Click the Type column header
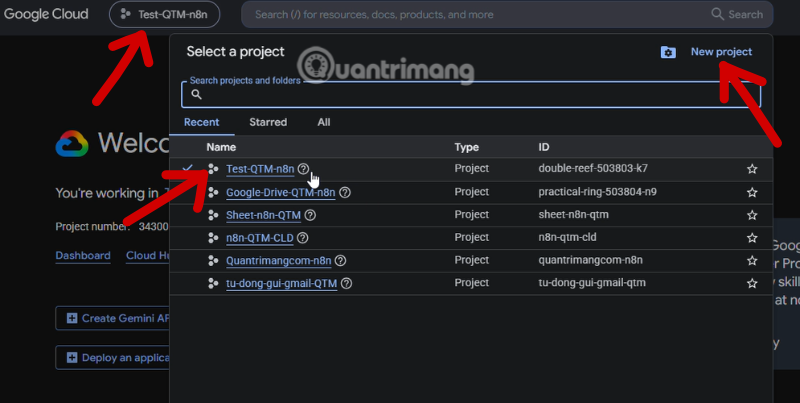The height and width of the screenshot is (403, 800). coord(467,147)
